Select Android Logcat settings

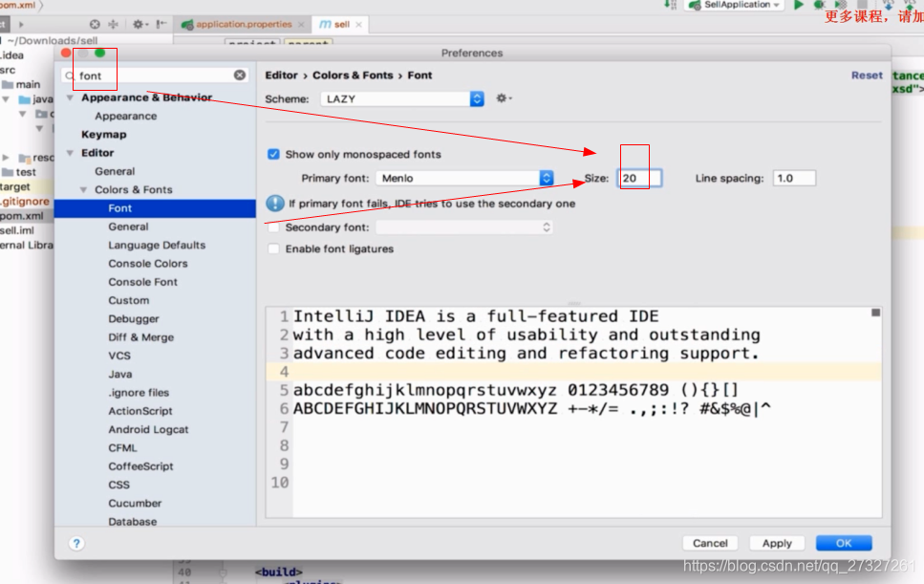click(x=148, y=429)
